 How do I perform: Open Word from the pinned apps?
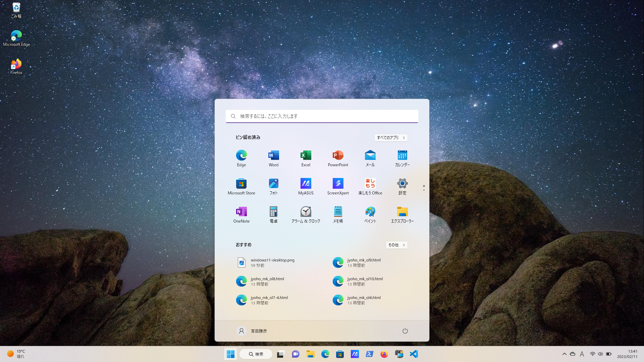point(273,158)
